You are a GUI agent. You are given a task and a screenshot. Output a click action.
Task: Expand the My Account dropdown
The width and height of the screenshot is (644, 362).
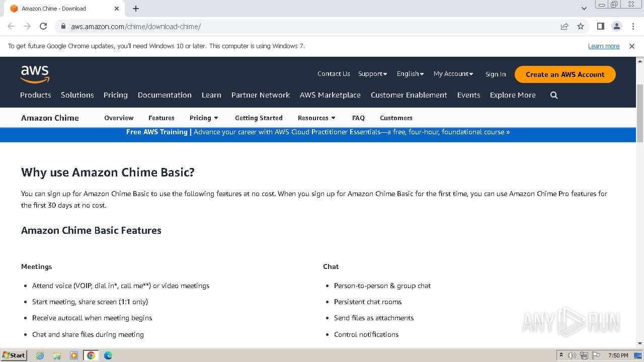pyautogui.click(x=453, y=74)
